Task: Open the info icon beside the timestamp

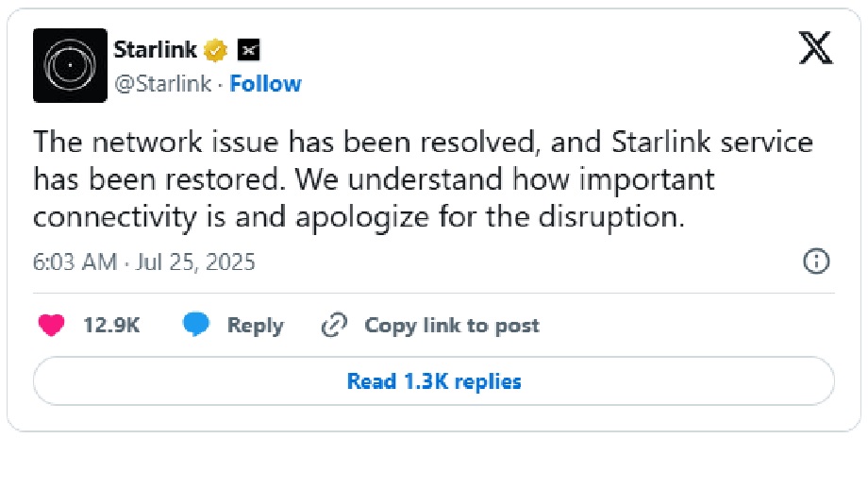Action: [x=815, y=261]
